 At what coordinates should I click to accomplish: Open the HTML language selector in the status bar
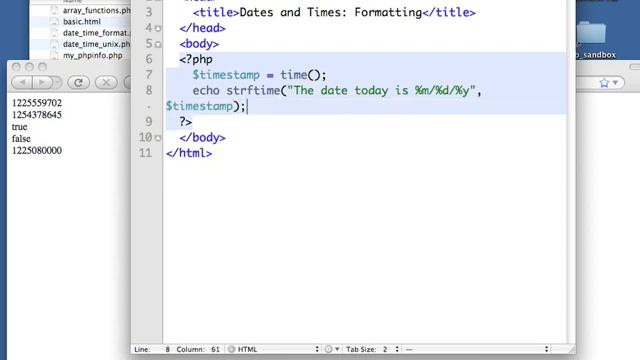click(273, 349)
